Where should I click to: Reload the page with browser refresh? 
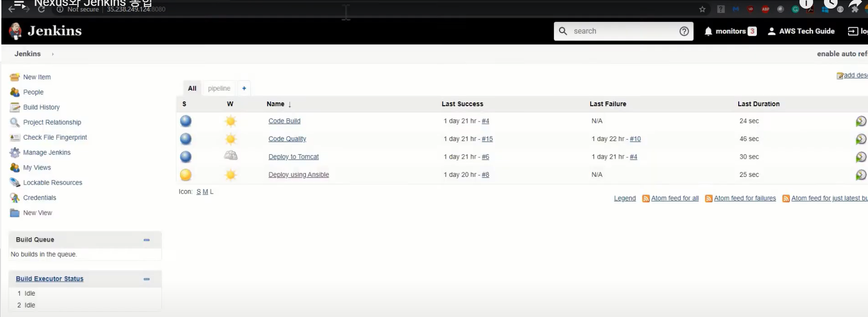(x=41, y=9)
